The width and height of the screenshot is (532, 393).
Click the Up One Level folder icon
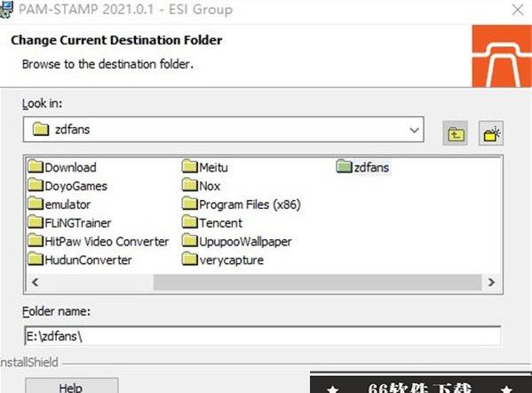(455, 133)
